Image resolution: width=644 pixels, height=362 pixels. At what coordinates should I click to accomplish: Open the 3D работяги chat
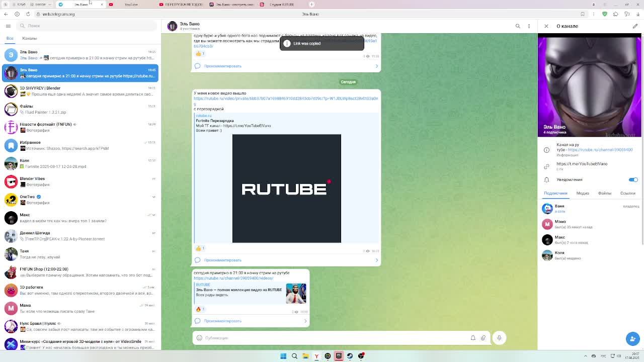(x=80, y=290)
